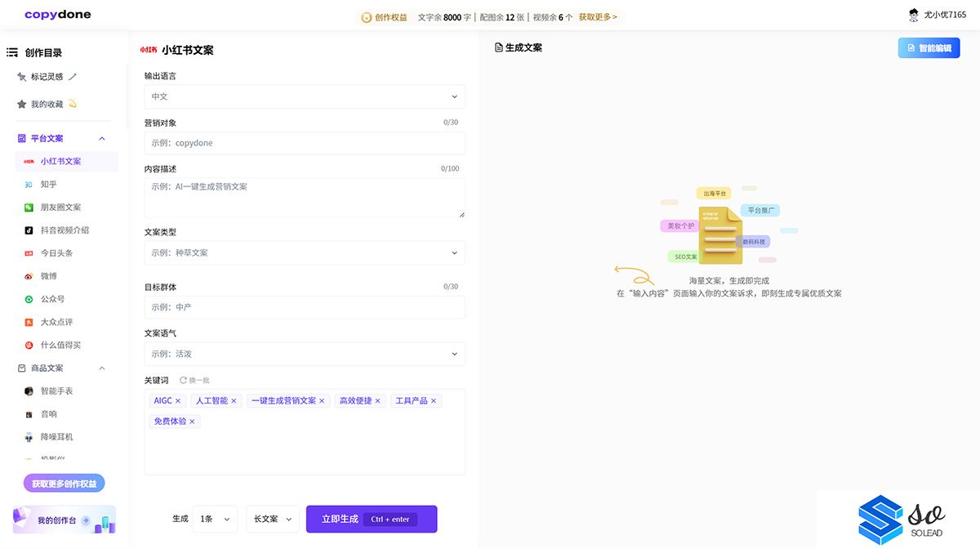
Task: Click the 朋友圈文案 WeChat icon
Action: click(x=29, y=208)
